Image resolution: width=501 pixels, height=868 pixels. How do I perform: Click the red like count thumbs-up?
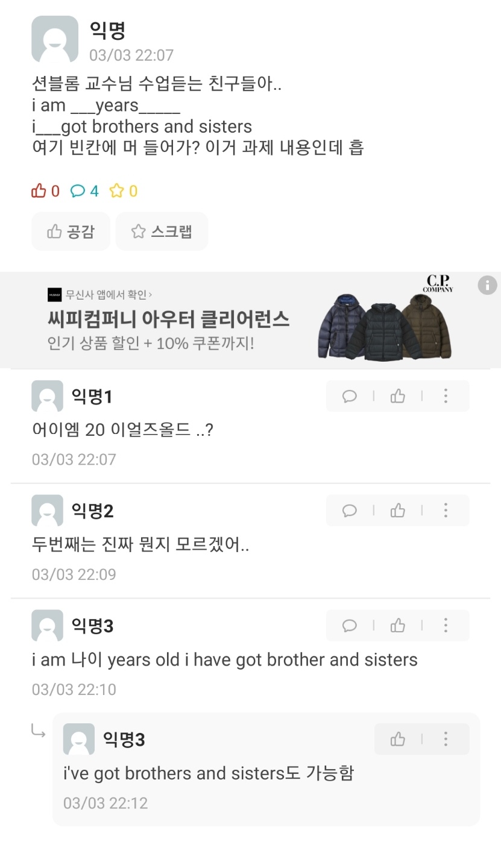[39, 191]
